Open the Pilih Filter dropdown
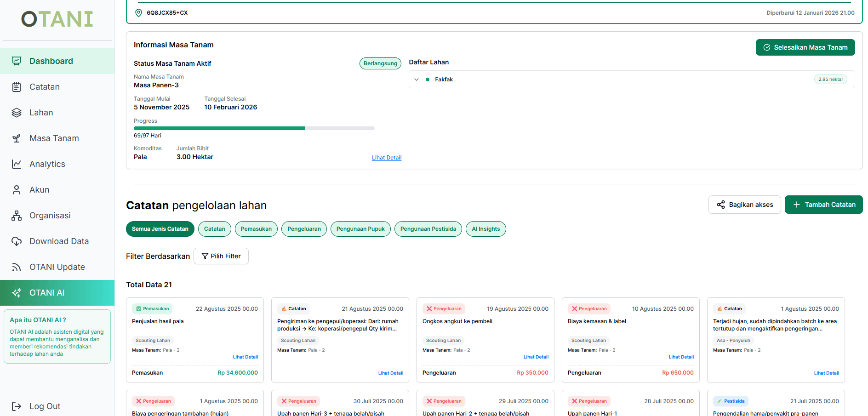This screenshot has width=868, height=416. pos(221,256)
